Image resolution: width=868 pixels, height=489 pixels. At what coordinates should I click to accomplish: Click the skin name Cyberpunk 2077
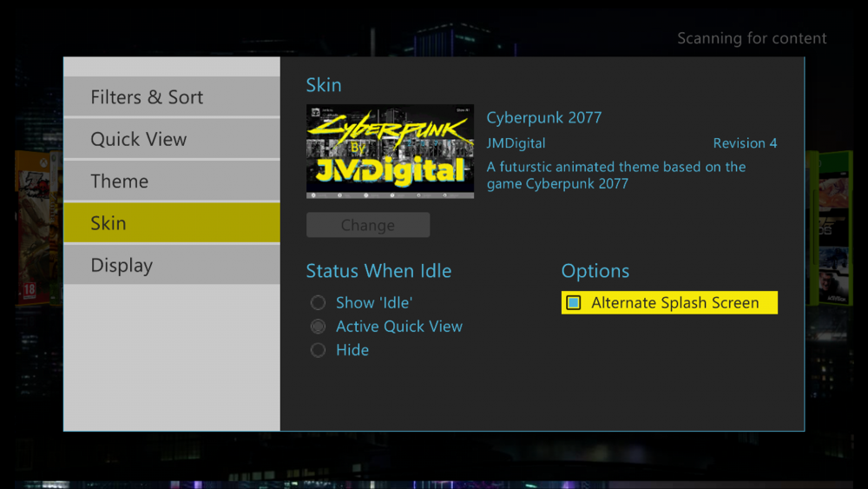click(543, 118)
